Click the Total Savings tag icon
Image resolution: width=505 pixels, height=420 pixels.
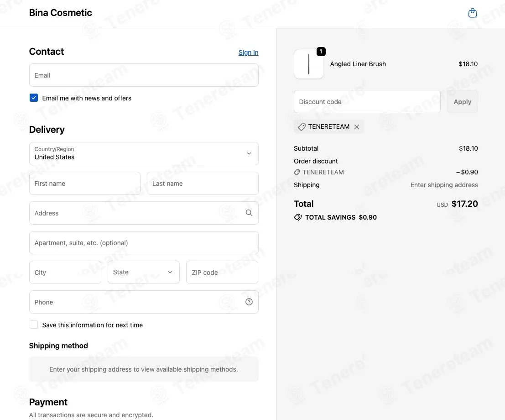pos(298,217)
